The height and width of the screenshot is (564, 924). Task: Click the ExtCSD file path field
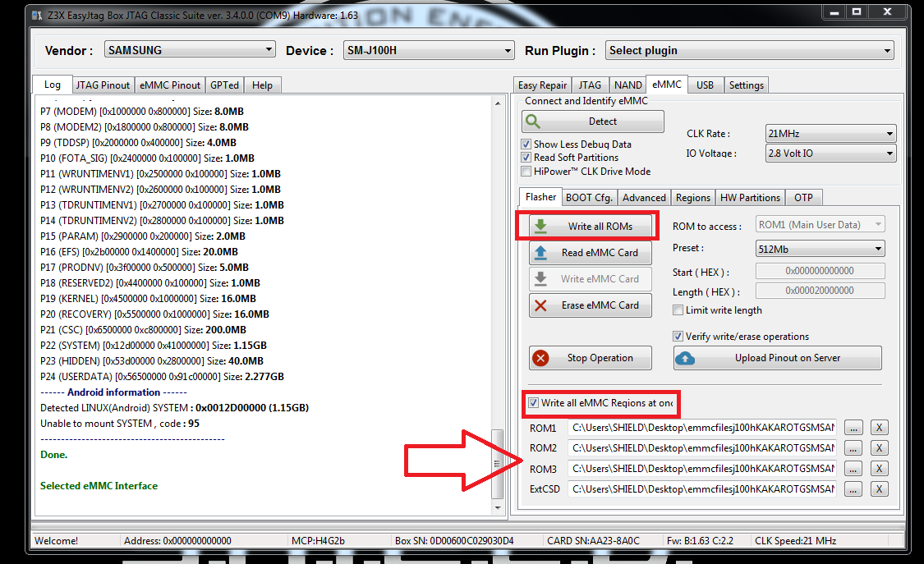(704, 489)
